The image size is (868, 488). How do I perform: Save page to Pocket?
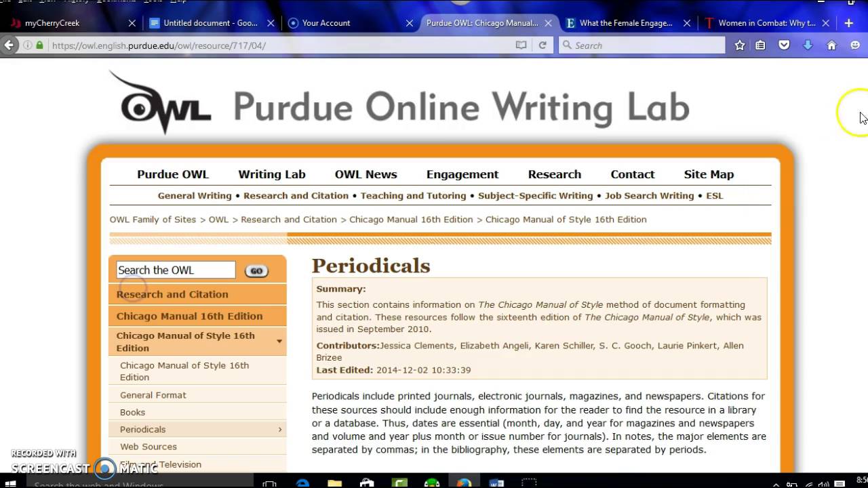(x=784, y=45)
